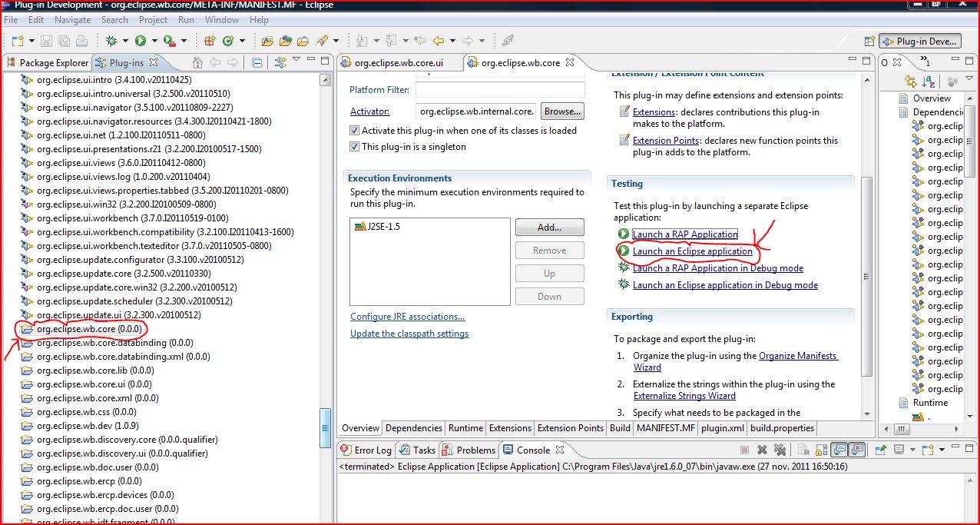Click the Add... button for Execution Environments

[549, 228]
